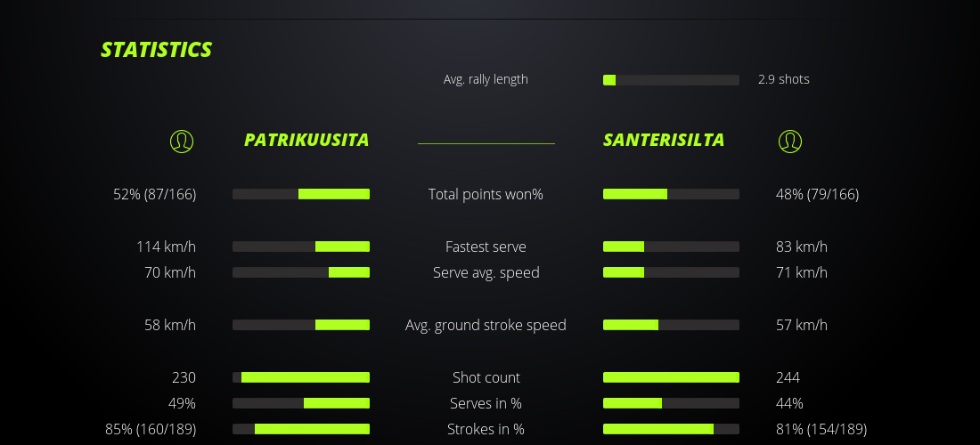Click the Avg. rally length bar

click(x=671, y=80)
